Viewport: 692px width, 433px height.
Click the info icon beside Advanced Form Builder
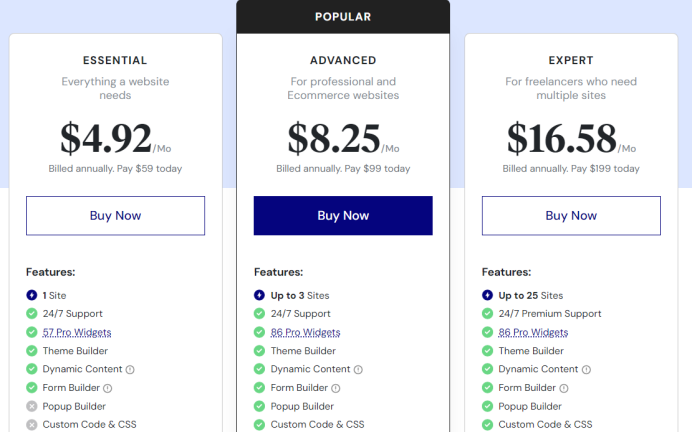pos(336,388)
